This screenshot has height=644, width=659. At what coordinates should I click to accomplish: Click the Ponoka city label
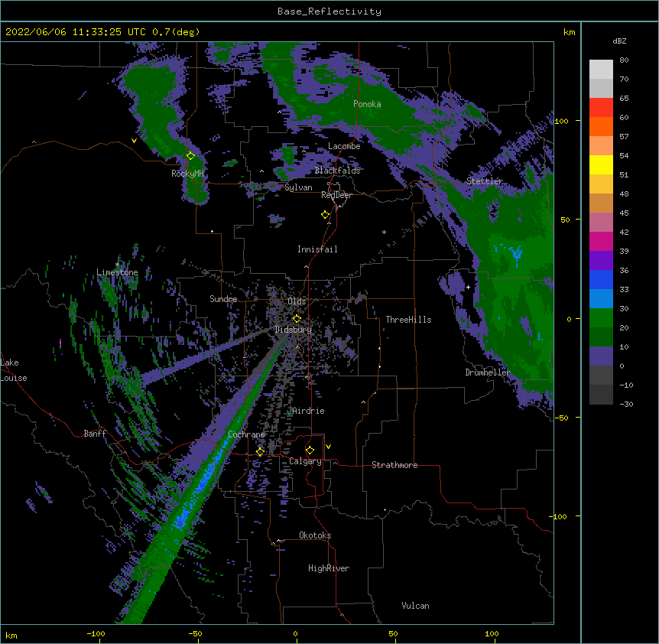tap(367, 104)
